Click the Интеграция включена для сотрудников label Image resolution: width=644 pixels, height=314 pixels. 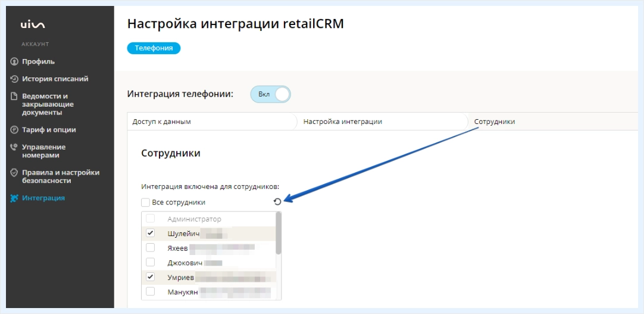[x=210, y=186]
